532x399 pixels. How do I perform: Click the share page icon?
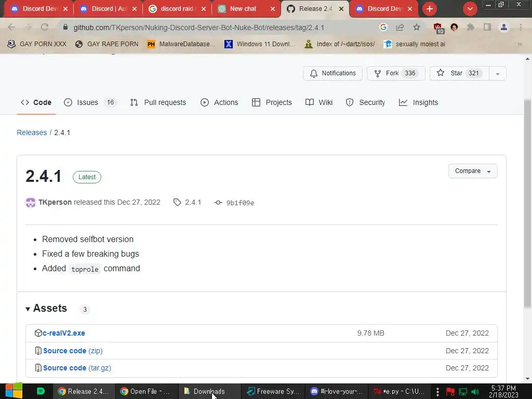[x=400, y=27]
